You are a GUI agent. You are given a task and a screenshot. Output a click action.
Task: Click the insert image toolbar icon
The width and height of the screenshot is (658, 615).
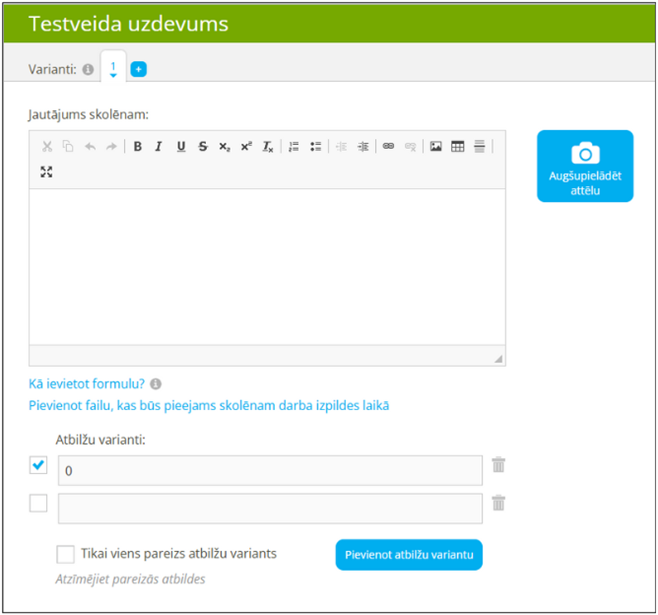click(x=436, y=147)
